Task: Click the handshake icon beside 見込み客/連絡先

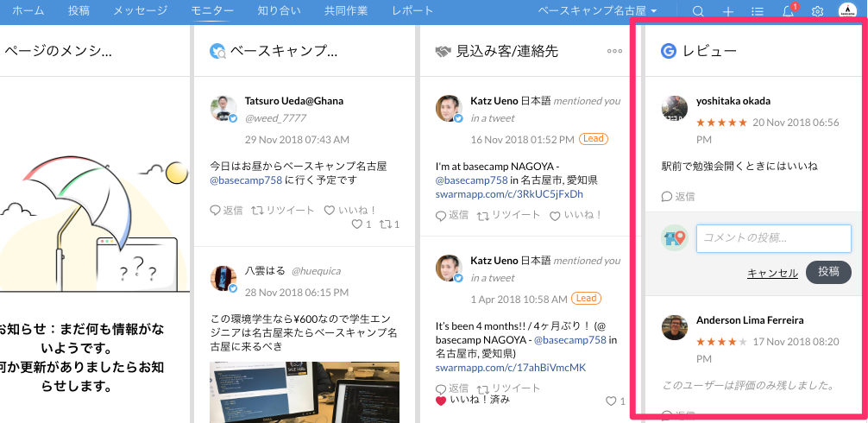Action: [443, 52]
